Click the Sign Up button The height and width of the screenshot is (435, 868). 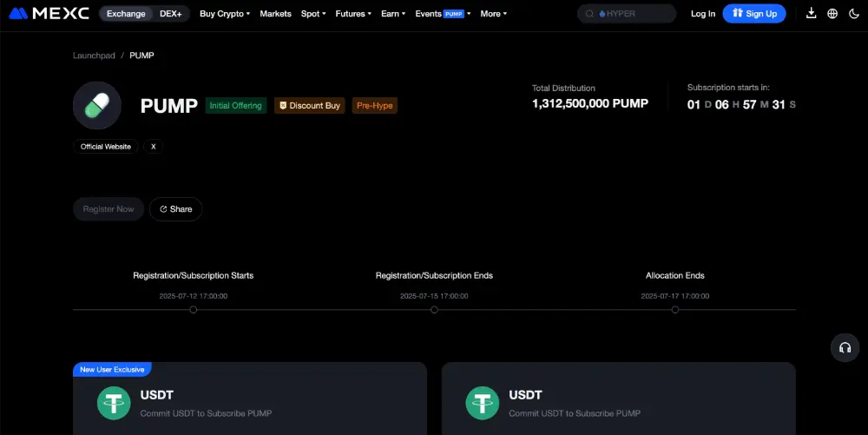754,14
